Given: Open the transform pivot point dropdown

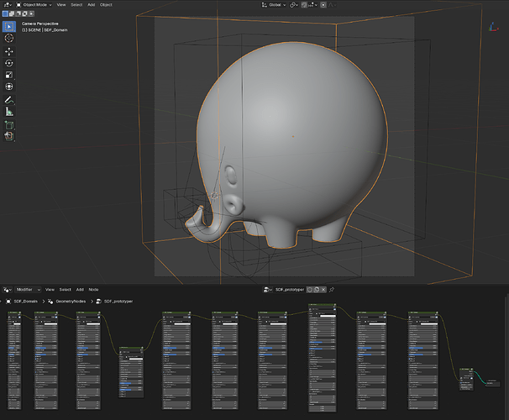Looking at the screenshot, I should pos(294,5).
